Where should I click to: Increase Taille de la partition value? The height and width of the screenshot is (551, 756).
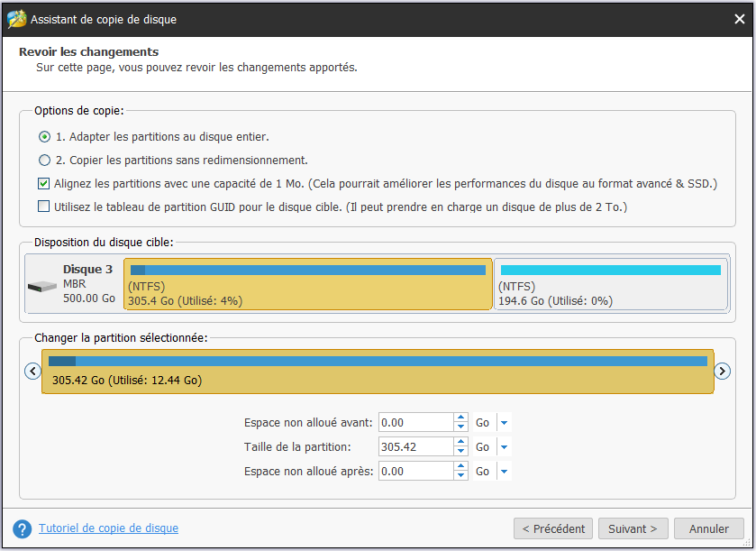click(x=461, y=442)
